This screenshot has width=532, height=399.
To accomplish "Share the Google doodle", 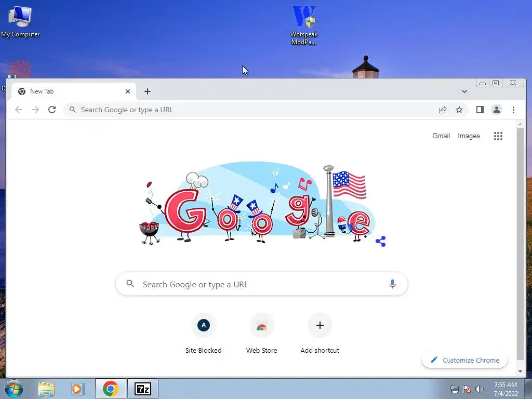I will point(381,241).
